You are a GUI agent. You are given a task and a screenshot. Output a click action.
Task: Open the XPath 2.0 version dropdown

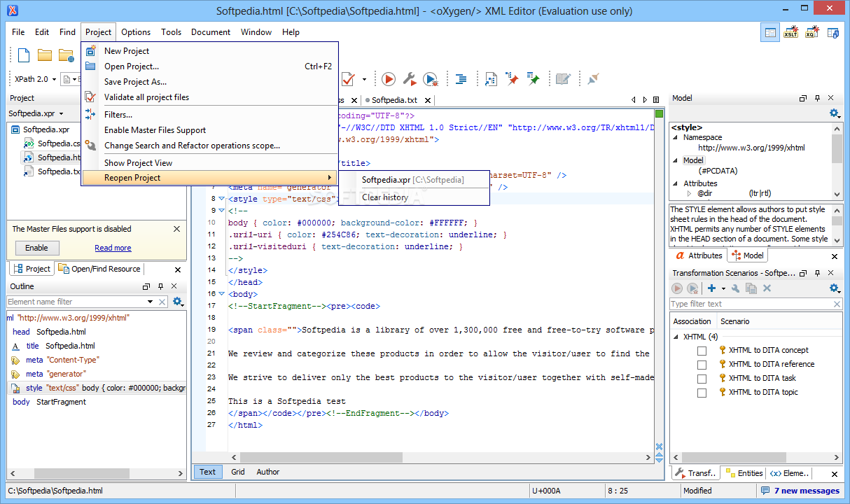click(x=54, y=80)
